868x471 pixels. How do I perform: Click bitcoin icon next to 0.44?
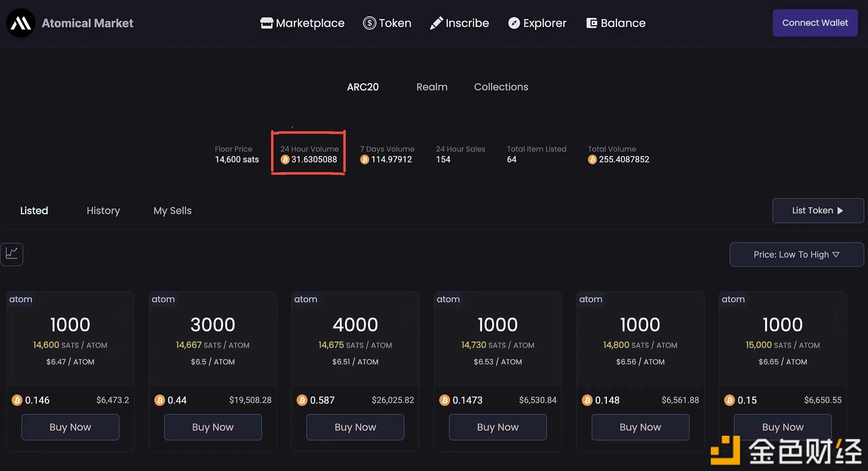[159, 400]
